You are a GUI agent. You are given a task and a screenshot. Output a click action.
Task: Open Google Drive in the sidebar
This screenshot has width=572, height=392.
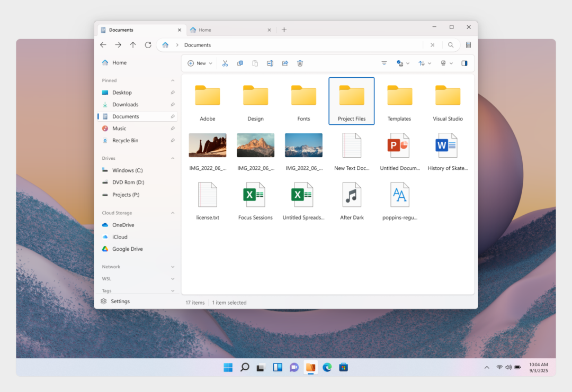(x=138, y=249)
